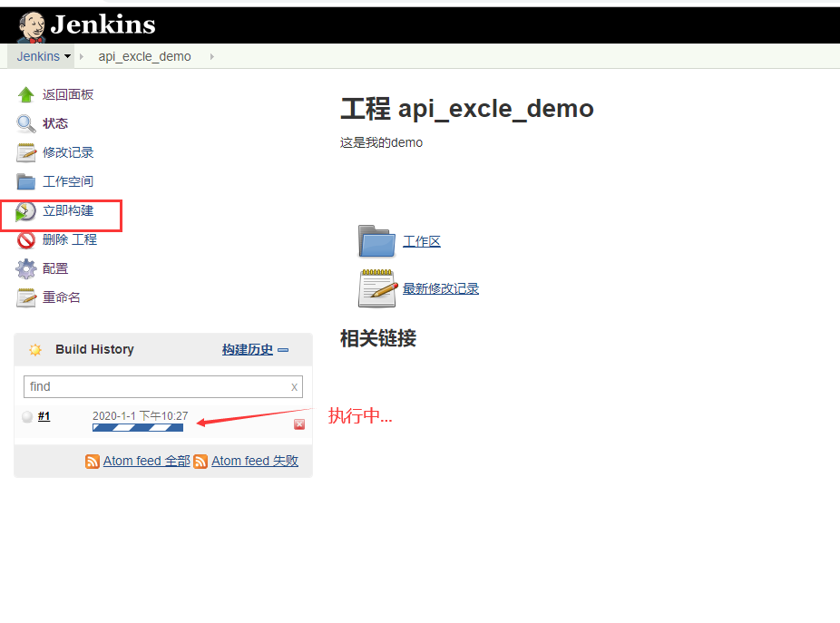Viewport: 840px width, 623px height.
Task: Click the sun weather icon in Build History
Action: [x=35, y=350]
